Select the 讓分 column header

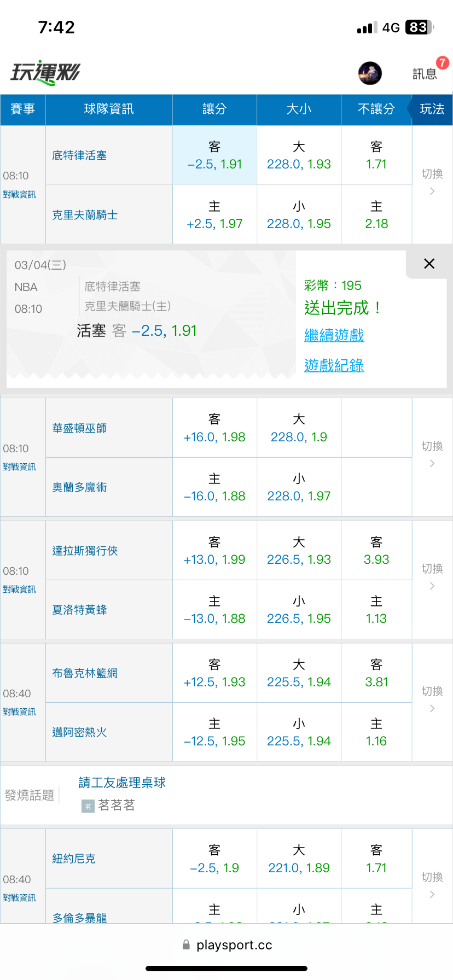click(x=214, y=109)
